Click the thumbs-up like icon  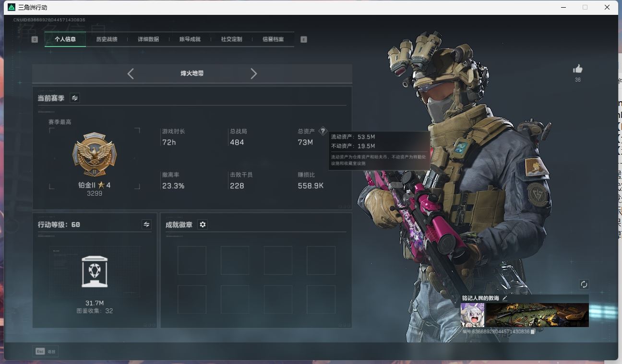coord(577,69)
